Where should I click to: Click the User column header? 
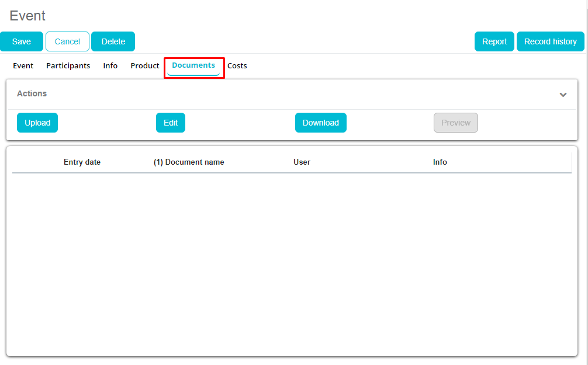point(302,162)
